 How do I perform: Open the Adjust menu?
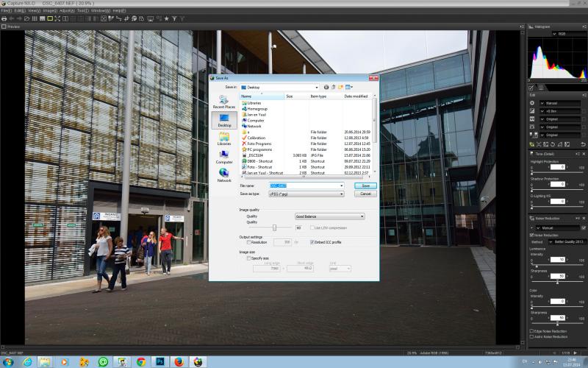(67, 11)
